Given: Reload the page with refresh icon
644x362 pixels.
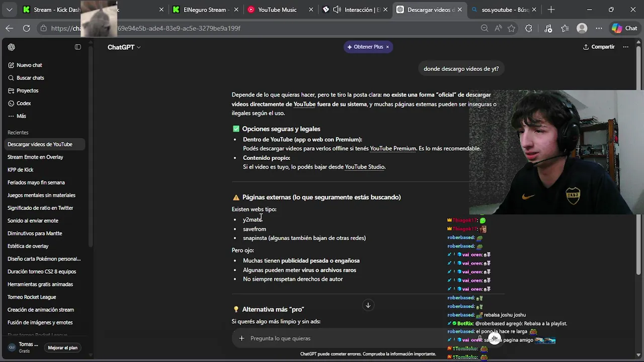Looking at the screenshot, I should tap(26, 28).
